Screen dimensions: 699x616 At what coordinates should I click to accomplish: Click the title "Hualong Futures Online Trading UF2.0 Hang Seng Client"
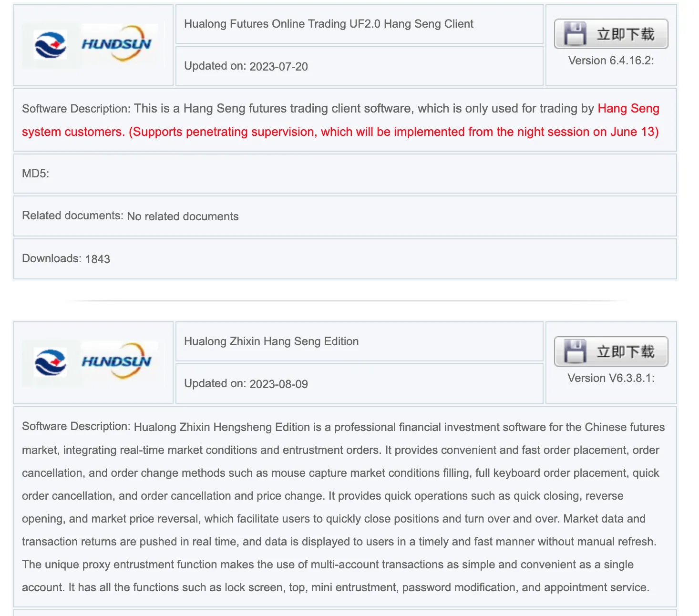point(329,24)
